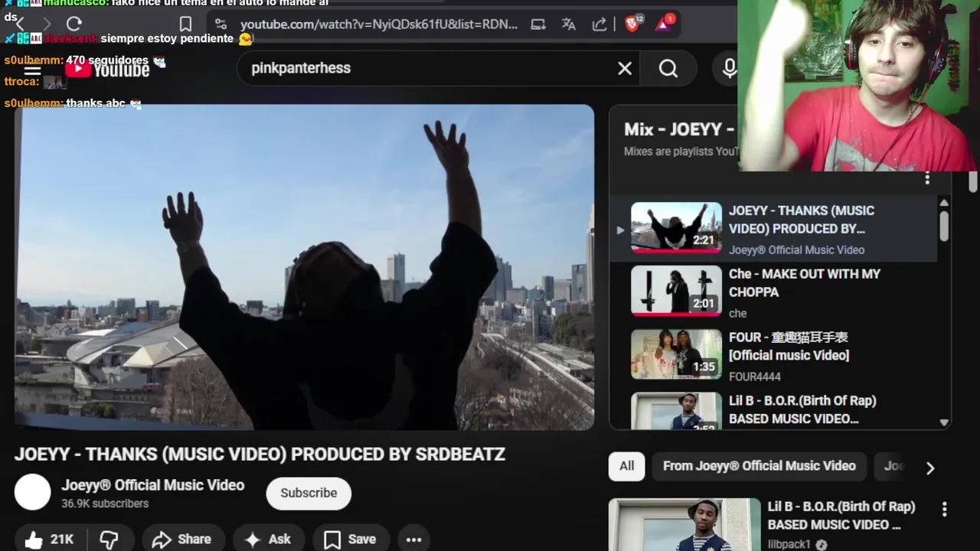Click the page vertical scrollbar
The width and height of the screenshot is (980, 551).
pyautogui.click(x=973, y=182)
